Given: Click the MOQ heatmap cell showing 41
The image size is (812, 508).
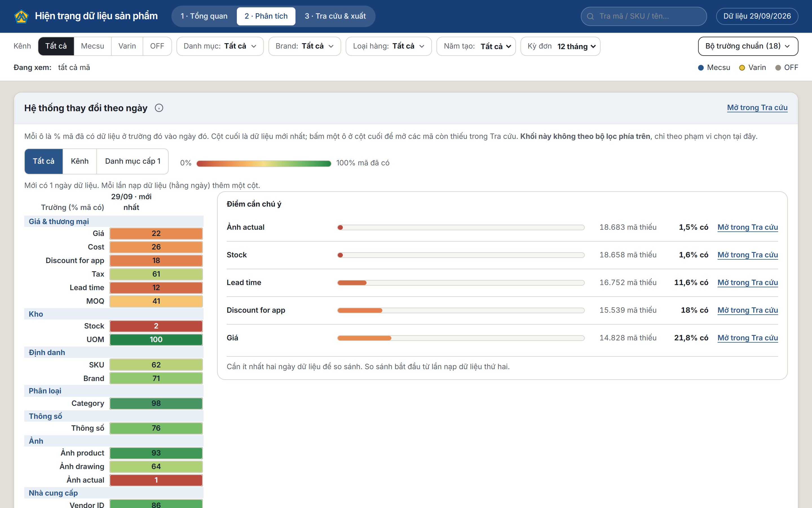Looking at the screenshot, I should (x=156, y=301).
